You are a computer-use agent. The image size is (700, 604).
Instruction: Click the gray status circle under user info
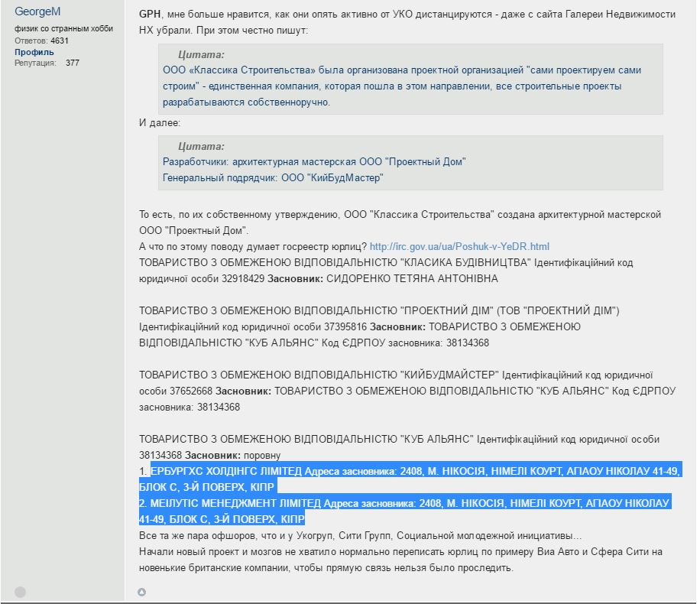[21, 592]
